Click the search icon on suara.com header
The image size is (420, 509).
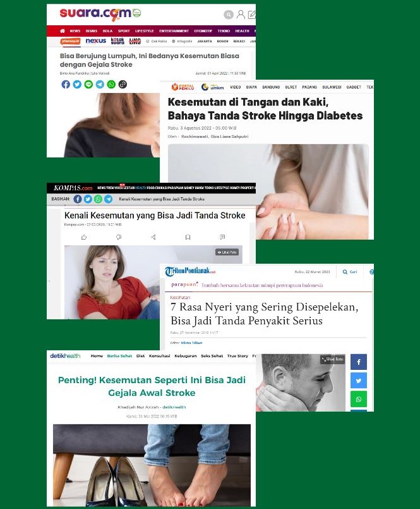coord(229,15)
